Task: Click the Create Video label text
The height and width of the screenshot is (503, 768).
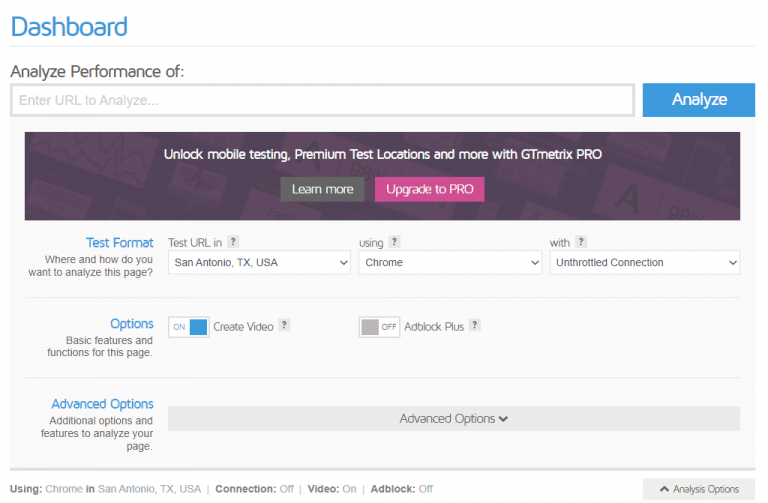Action: 243,327
